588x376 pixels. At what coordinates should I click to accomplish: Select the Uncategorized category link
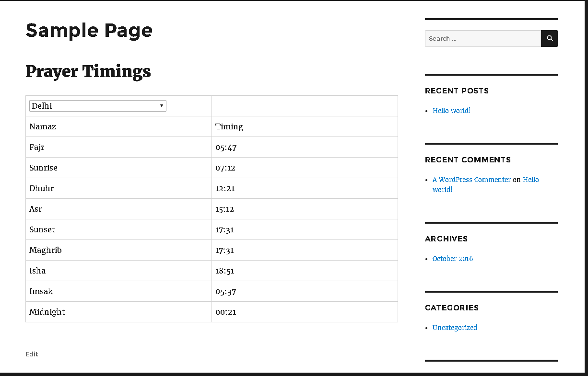click(455, 328)
